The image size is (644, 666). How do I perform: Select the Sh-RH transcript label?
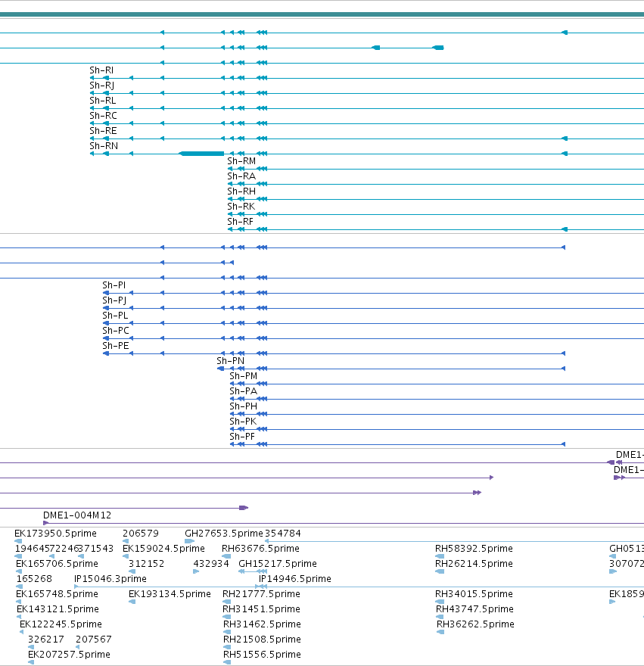click(x=241, y=191)
